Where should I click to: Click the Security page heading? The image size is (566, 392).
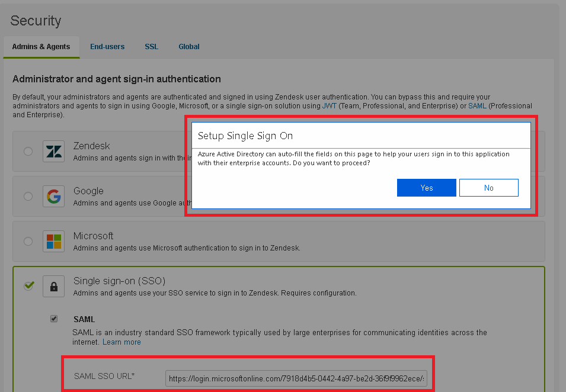tap(36, 21)
